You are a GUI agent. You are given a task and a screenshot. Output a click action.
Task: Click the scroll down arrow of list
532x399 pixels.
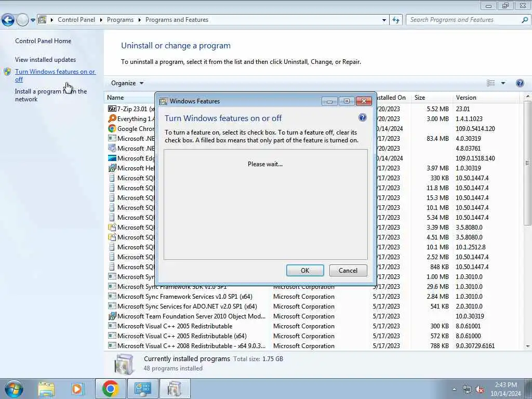click(x=528, y=346)
